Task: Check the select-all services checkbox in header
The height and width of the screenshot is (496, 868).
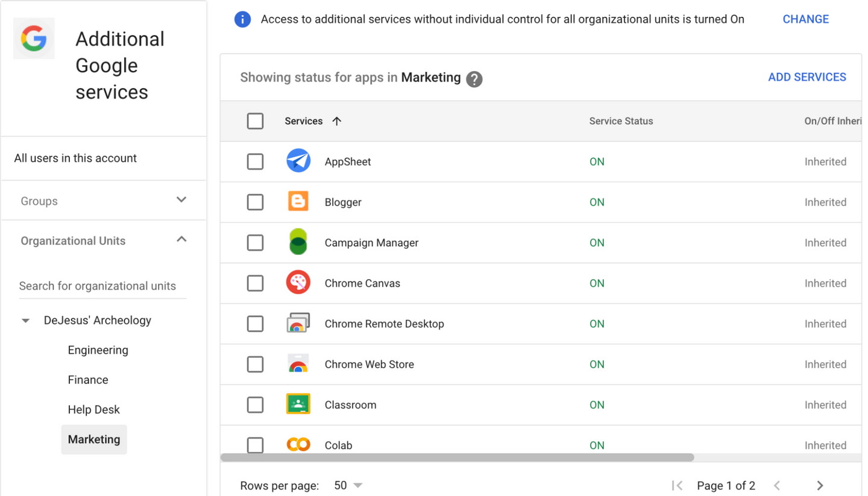Action: tap(255, 121)
